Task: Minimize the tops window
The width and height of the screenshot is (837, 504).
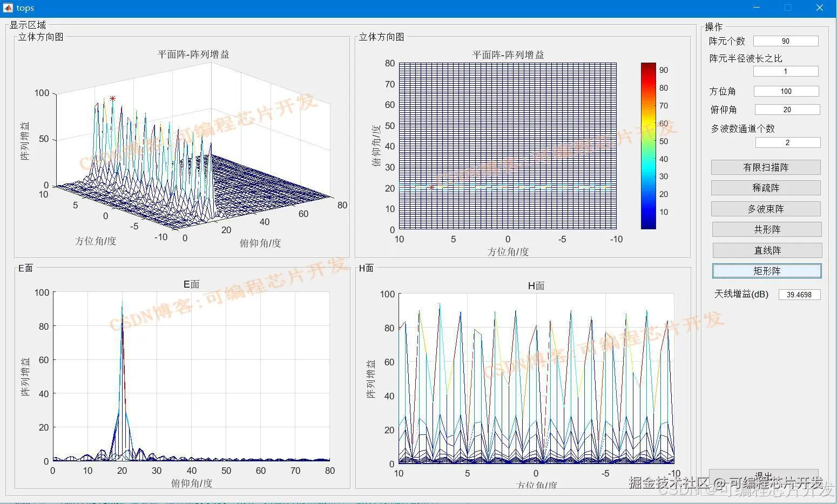Action: [756, 8]
